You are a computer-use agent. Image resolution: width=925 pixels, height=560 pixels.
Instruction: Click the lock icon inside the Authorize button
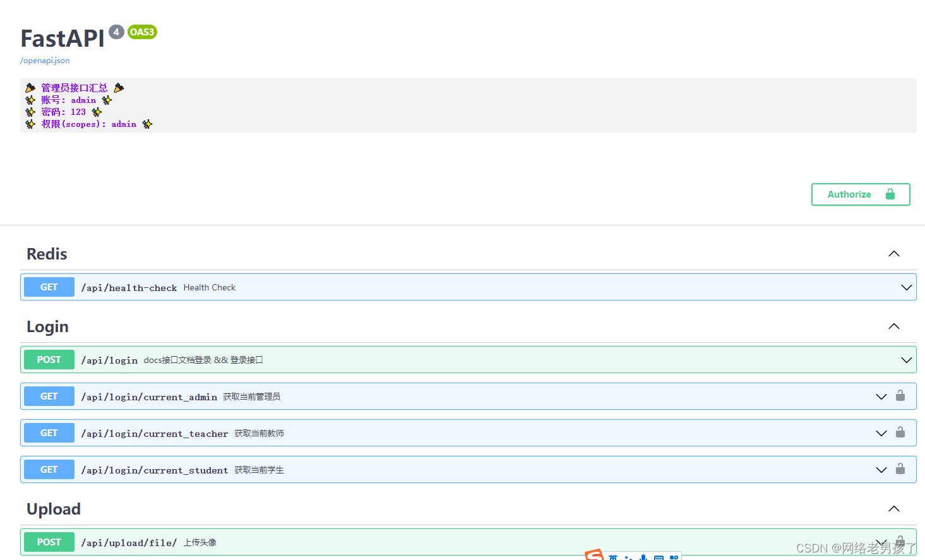click(890, 194)
